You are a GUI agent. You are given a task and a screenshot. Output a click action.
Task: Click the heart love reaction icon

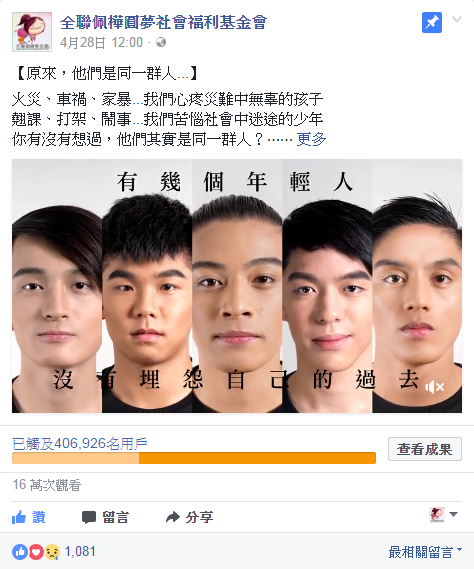click(36, 552)
